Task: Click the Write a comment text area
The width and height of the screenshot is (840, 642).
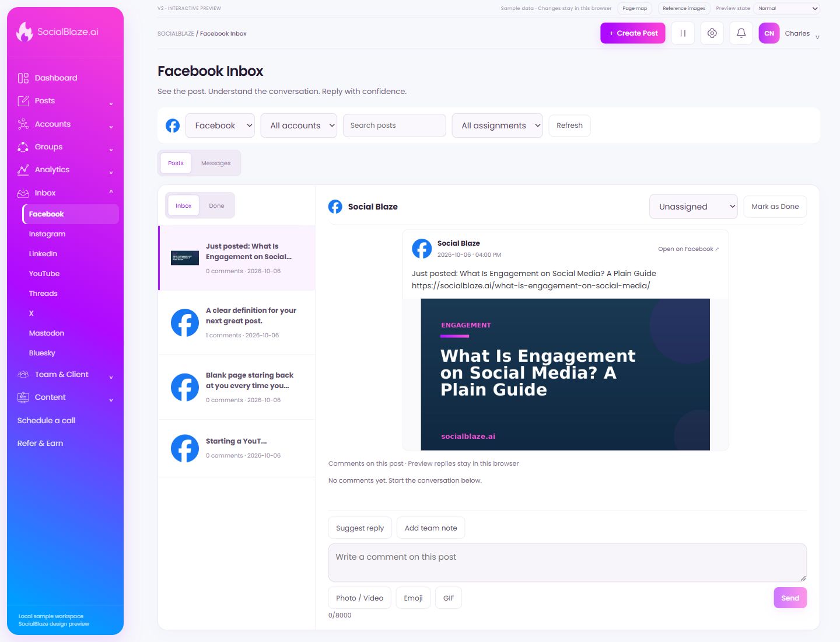Action: point(568,563)
